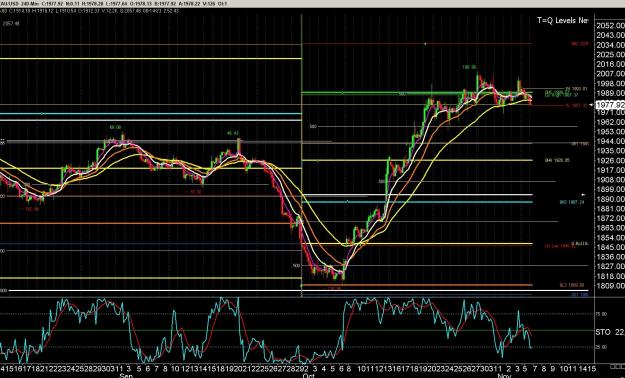Click the 25.00 stochastic level label
This screenshot has width=625, height=378.
601,347
